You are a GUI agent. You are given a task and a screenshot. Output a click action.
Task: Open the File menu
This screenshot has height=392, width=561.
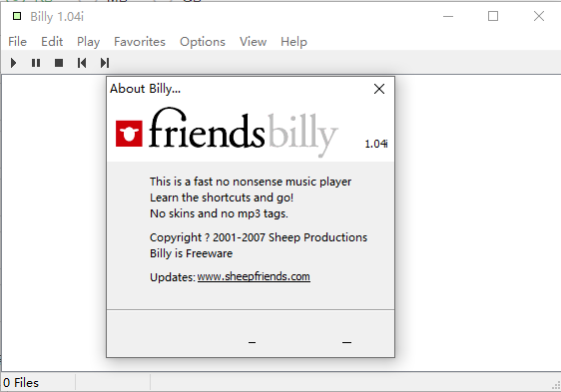tap(18, 42)
